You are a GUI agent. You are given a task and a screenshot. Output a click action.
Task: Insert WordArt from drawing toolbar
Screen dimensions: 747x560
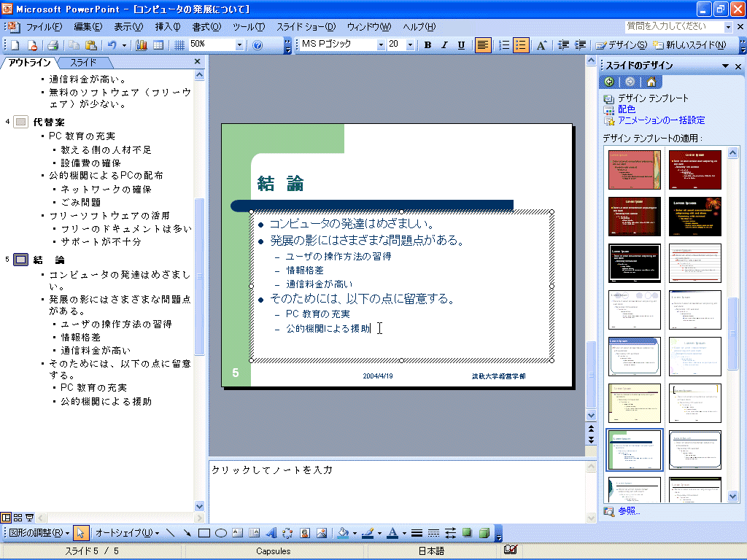pyautogui.click(x=271, y=533)
